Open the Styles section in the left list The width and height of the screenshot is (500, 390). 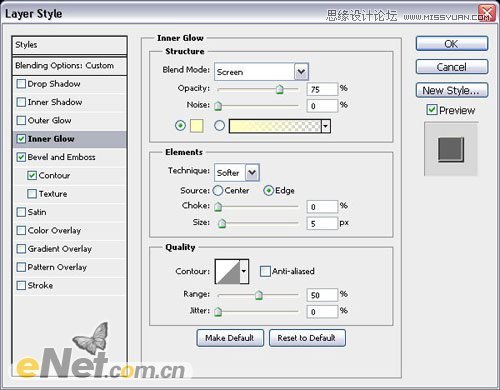coord(69,45)
